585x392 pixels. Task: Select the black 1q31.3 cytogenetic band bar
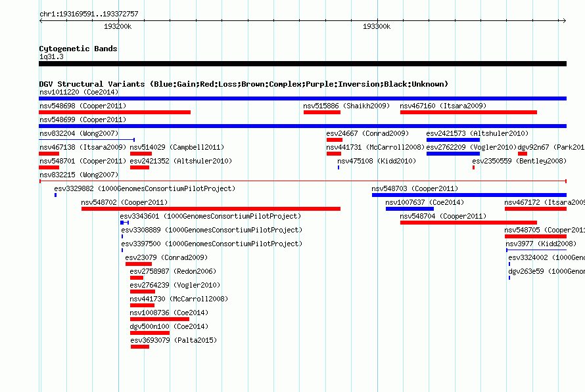(x=302, y=64)
